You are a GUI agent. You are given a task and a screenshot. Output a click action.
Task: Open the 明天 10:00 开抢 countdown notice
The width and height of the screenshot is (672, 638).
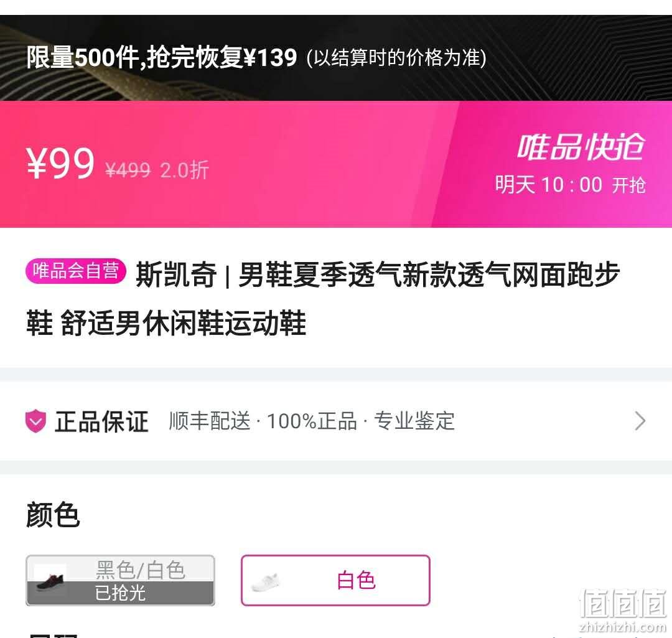(x=570, y=185)
